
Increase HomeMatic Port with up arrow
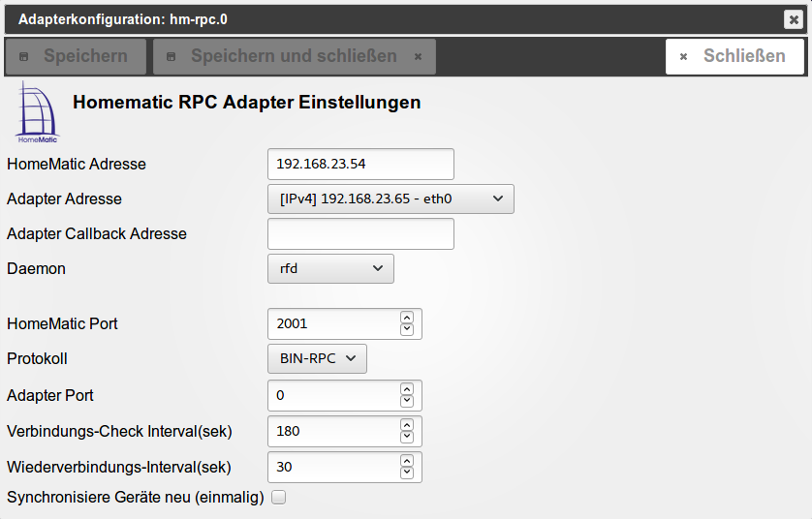tap(407, 318)
